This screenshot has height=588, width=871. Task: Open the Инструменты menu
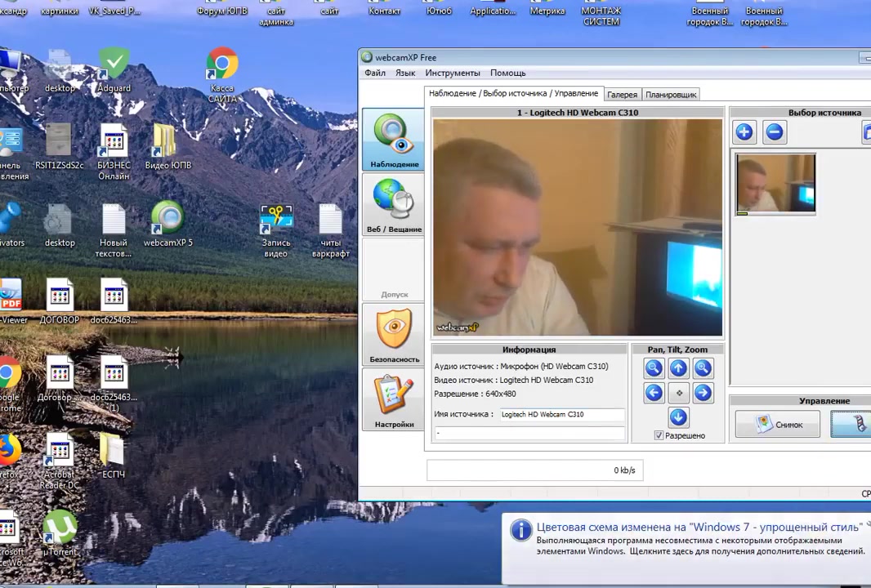tap(453, 73)
